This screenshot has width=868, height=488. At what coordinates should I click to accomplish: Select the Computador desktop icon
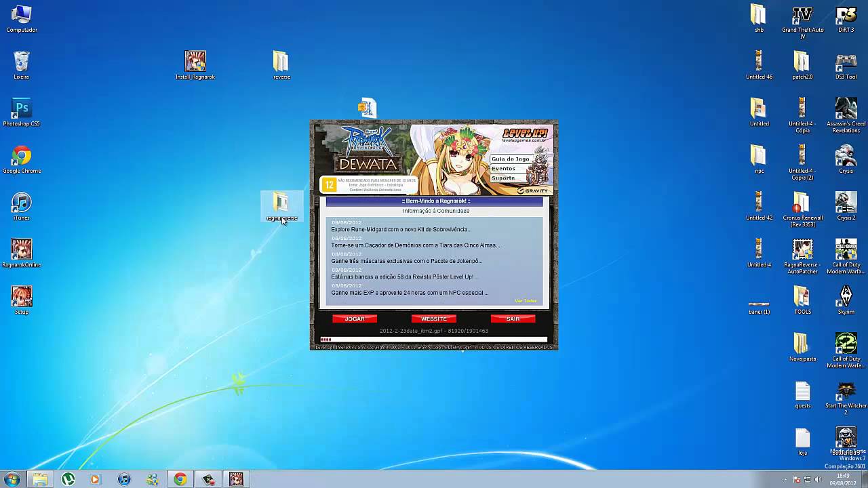pos(22,19)
